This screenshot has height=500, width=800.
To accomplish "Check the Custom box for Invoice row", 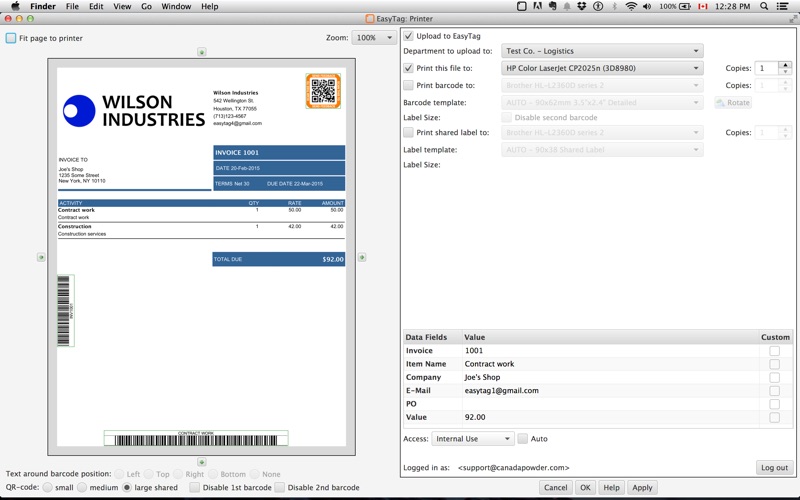I will click(774, 351).
